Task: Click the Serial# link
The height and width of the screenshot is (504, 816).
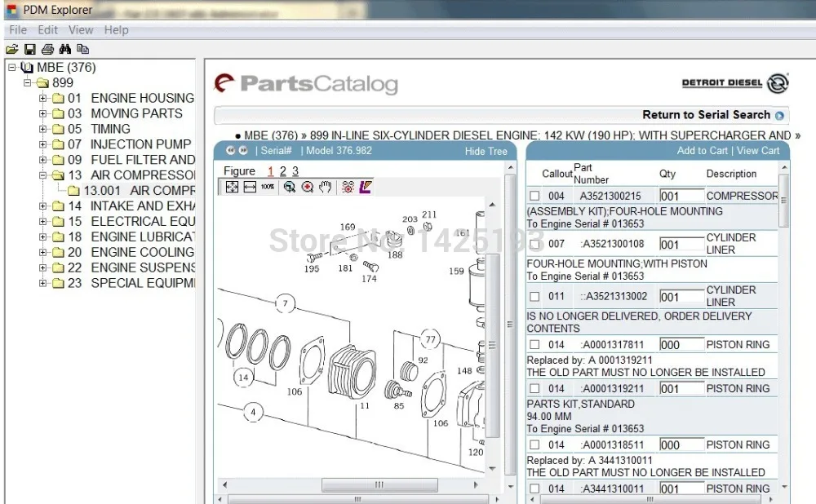Action: pos(277,151)
